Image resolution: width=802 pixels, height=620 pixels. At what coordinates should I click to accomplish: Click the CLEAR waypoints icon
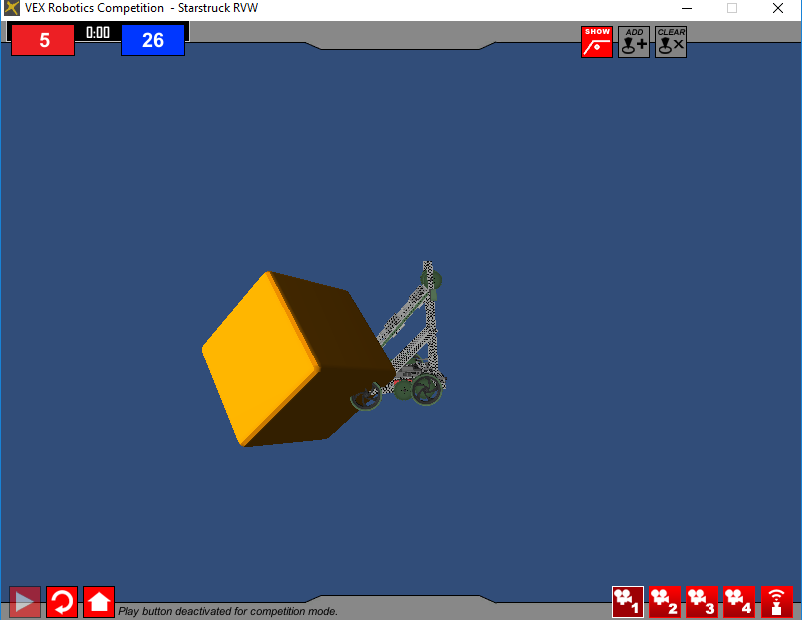671,42
